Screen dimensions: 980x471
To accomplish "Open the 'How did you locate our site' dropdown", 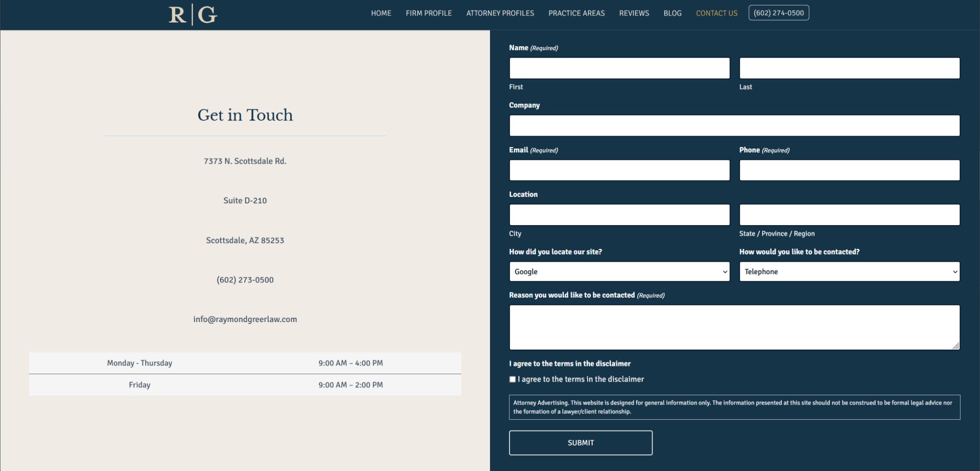I will pos(619,271).
